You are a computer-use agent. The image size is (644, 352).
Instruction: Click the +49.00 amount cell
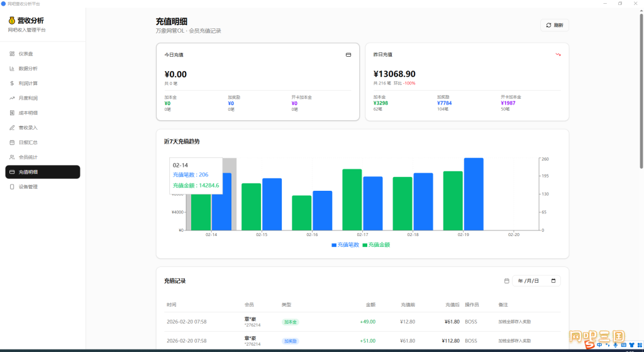[367, 322]
